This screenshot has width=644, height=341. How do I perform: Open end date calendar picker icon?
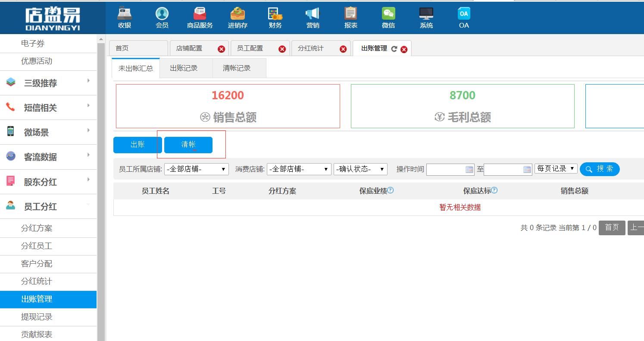(x=527, y=169)
